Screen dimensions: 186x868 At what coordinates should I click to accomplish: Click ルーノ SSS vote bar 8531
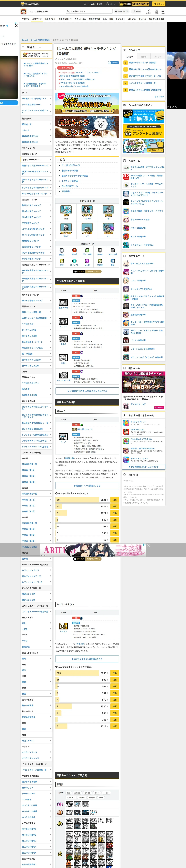point(82,500)
